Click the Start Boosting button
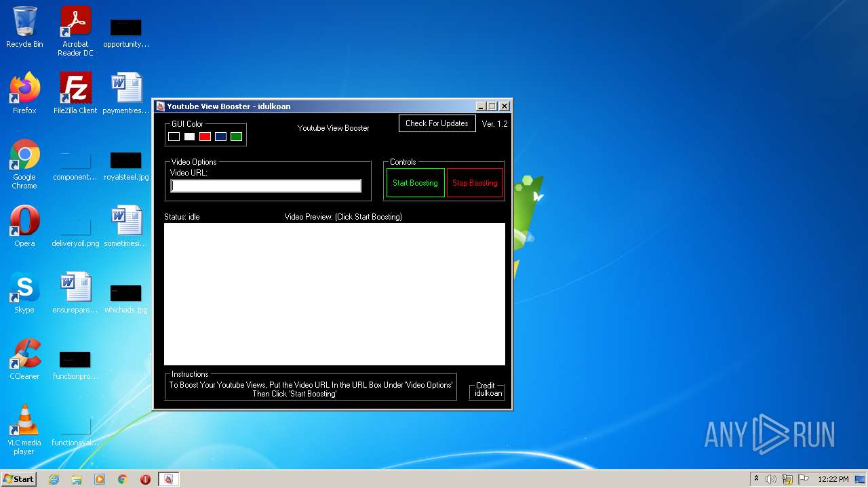 pos(416,183)
